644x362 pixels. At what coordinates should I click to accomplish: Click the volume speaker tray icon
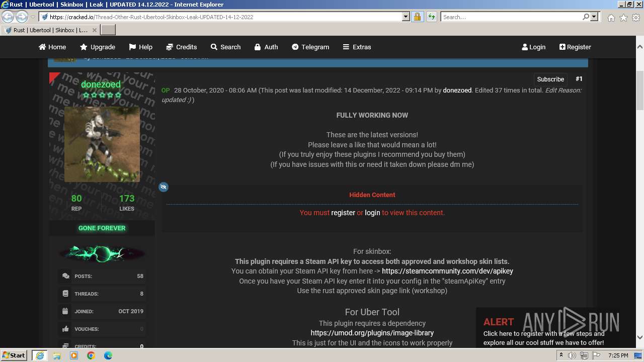point(572,355)
